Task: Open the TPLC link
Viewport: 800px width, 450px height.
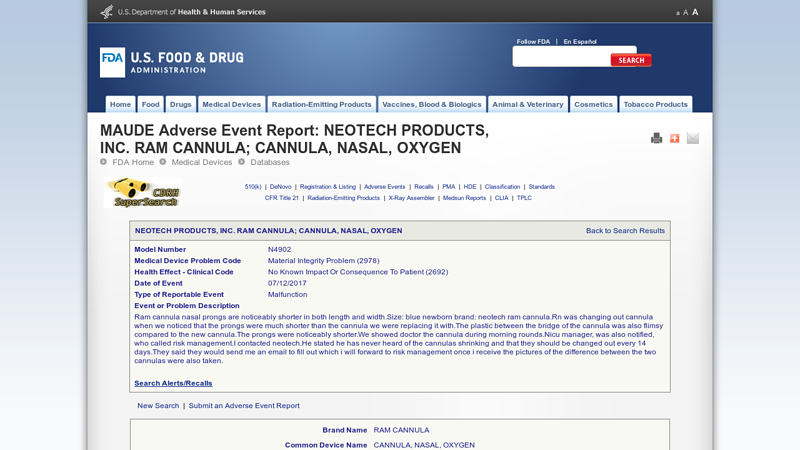Action: 524,198
